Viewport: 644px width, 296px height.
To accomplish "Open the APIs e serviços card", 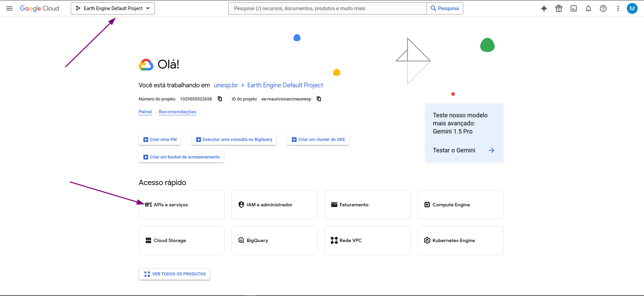I will pos(182,205).
